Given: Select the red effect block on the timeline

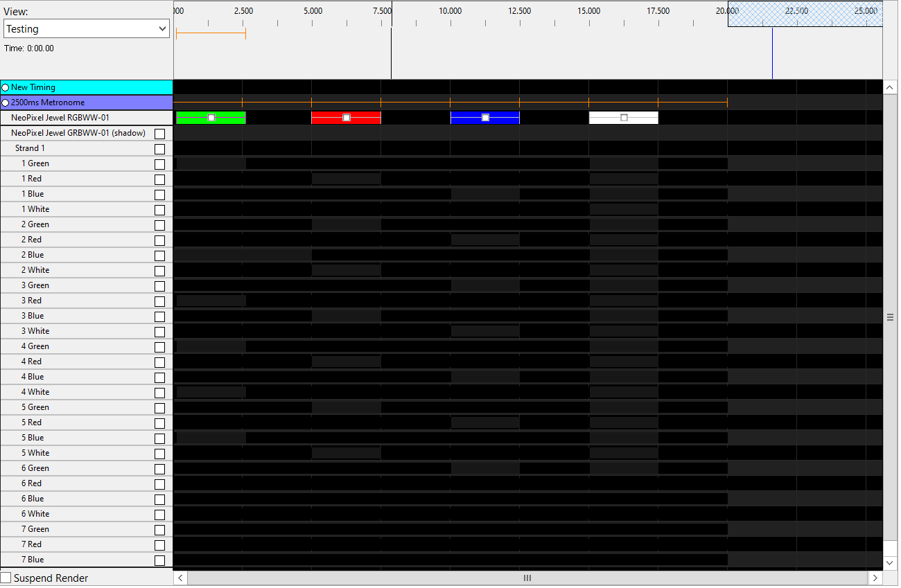Looking at the screenshot, I should [x=346, y=118].
